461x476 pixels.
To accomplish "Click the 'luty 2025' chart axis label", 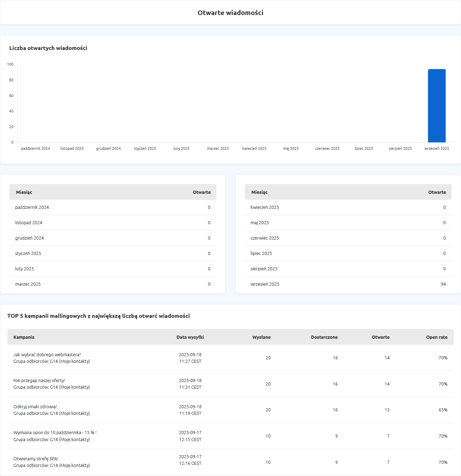I will click(181, 148).
